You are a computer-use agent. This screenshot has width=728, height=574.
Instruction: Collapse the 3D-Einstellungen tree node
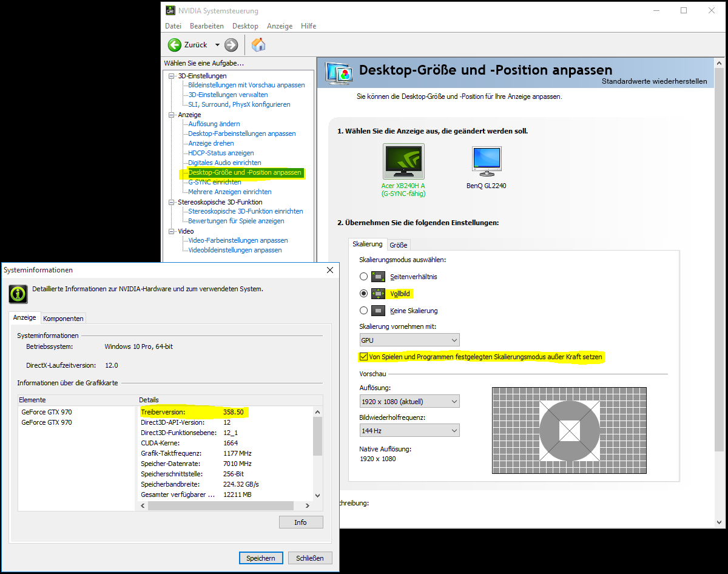coord(171,76)
